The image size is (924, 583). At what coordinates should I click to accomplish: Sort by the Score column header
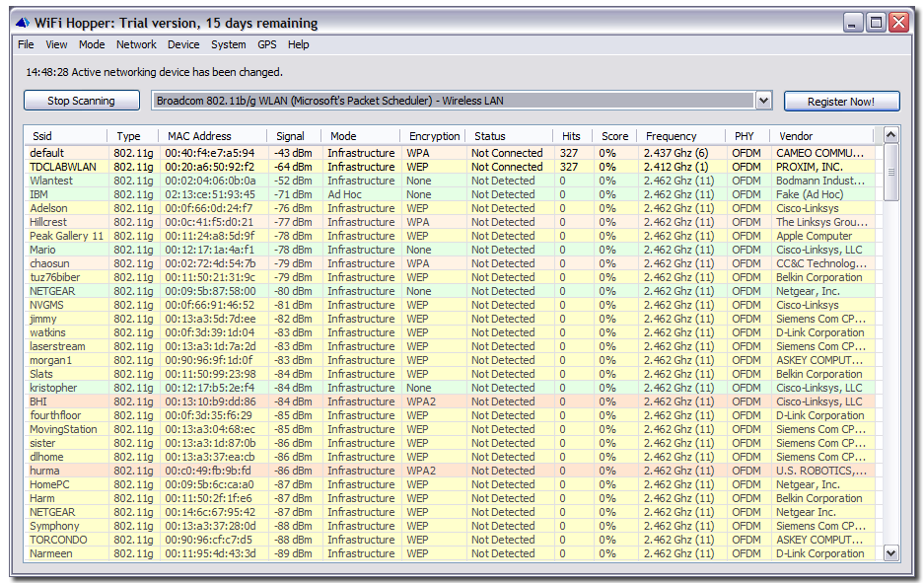coord(614,136)
